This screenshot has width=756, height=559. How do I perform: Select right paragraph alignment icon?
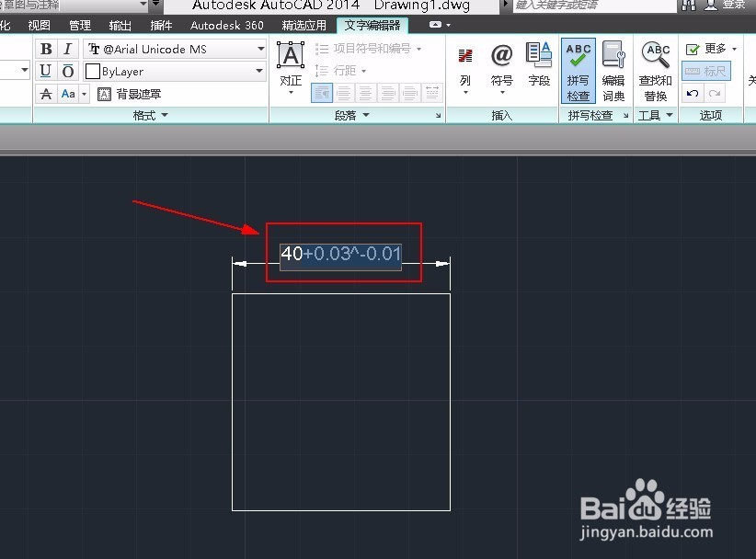point(388,93)
